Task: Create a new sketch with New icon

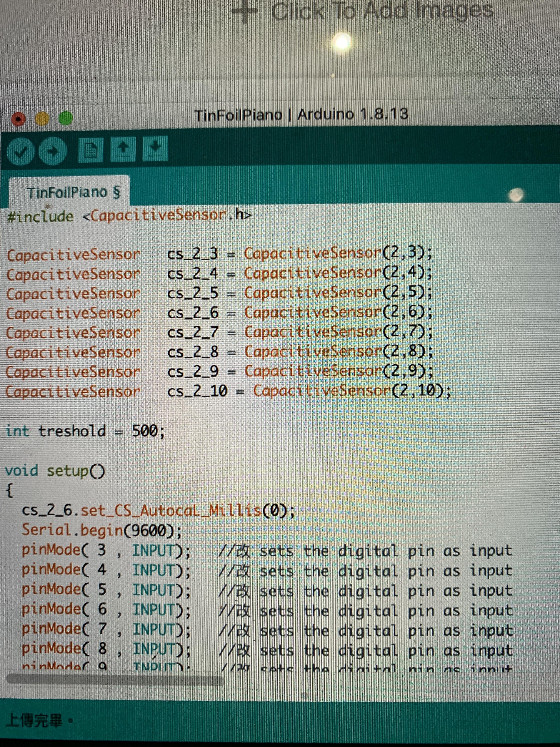Action: 91,150
